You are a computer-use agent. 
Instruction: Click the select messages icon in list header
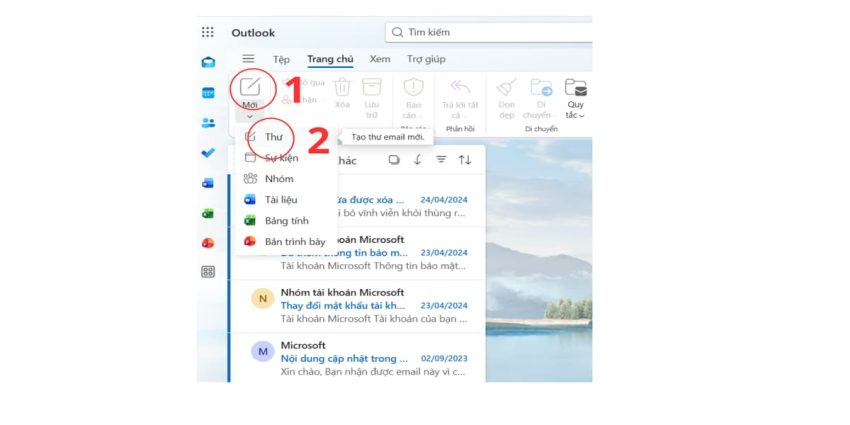coord(394,160)
